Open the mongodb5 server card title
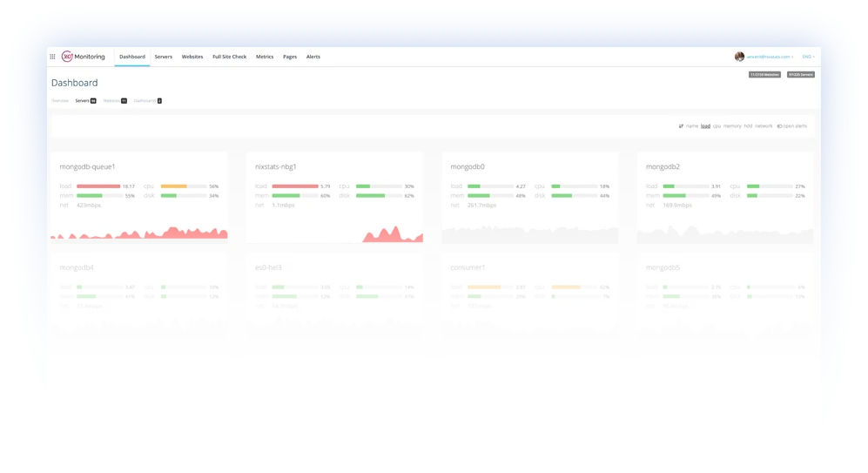Viewport: 868px width, 473px height. 663,267
